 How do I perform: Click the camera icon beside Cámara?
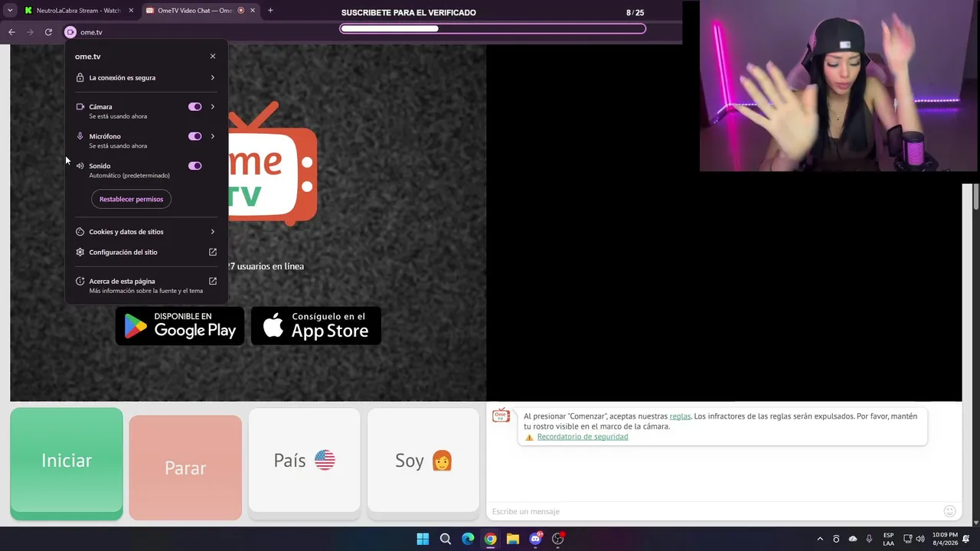click(80, 107)
